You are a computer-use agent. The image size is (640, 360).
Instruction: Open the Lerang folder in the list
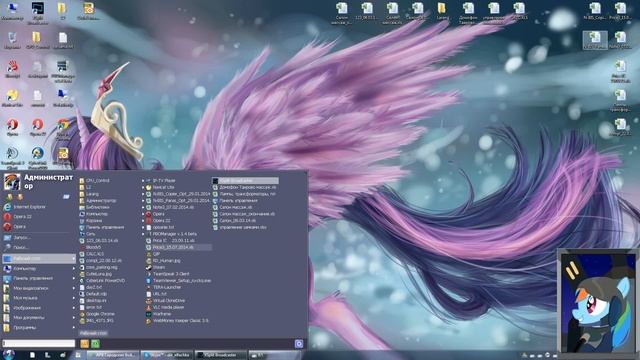pyautogui.click(x=89, y=194)
